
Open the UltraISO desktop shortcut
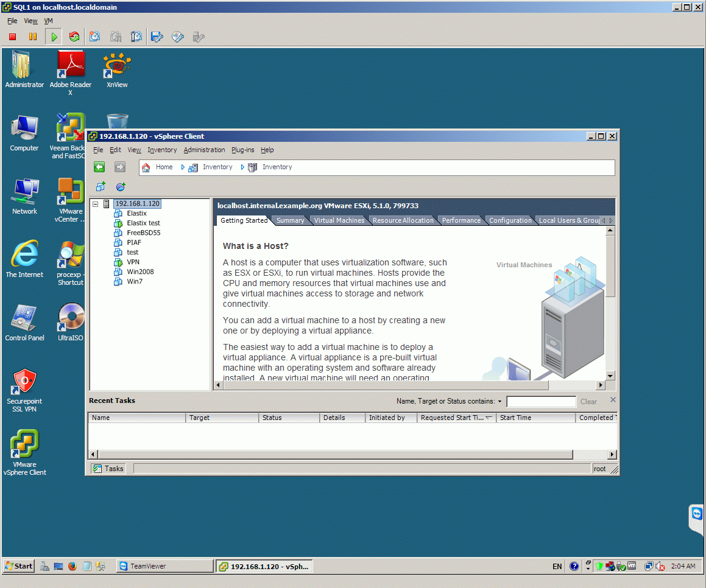71,322
